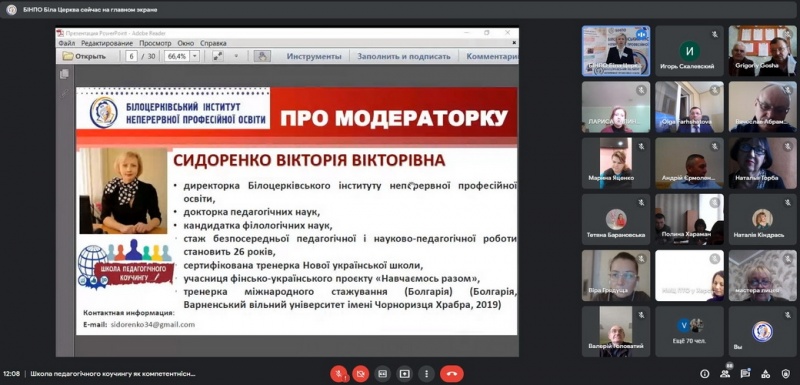Unmute the microphone in the call bar
Viewport: 800px width, 385px height.
point(339,374)
